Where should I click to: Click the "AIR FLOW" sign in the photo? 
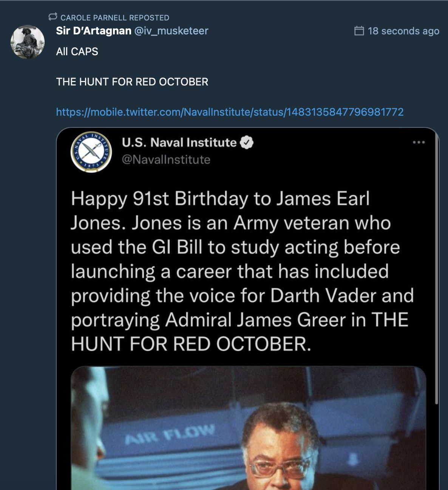click(x=170, y=434)
